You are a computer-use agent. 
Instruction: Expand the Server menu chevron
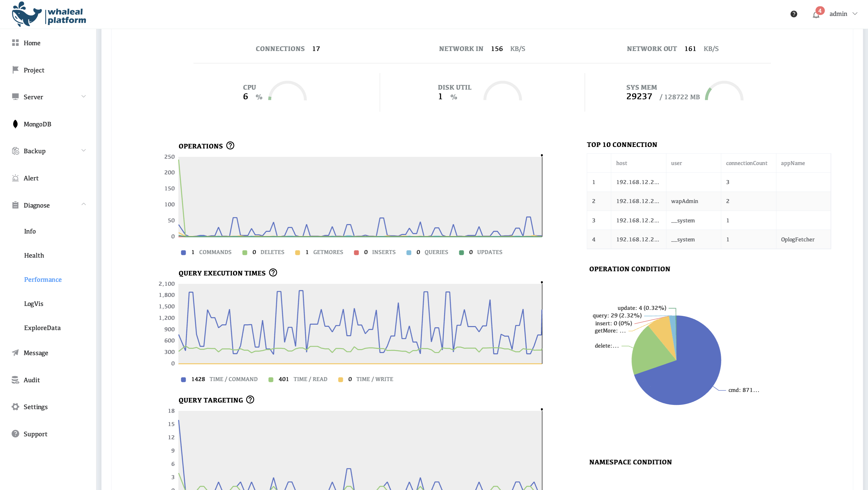click(x=83, y=97)
